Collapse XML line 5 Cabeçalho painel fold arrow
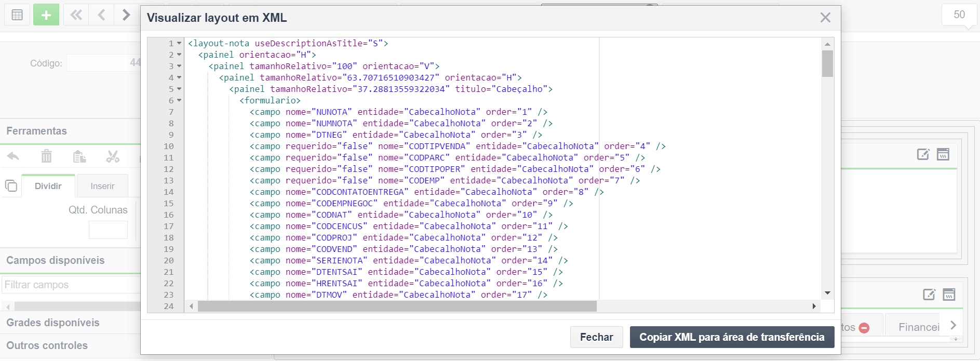Image resolution: width=980 pixels, height=361 pixels. [x=179, y=89]
